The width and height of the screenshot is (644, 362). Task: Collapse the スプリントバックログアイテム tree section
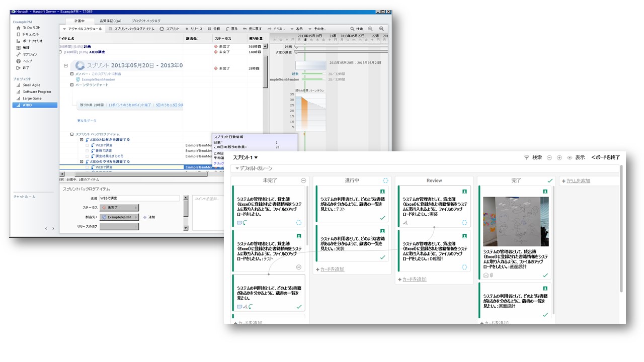pyautogui.click(x=72, y=134)
